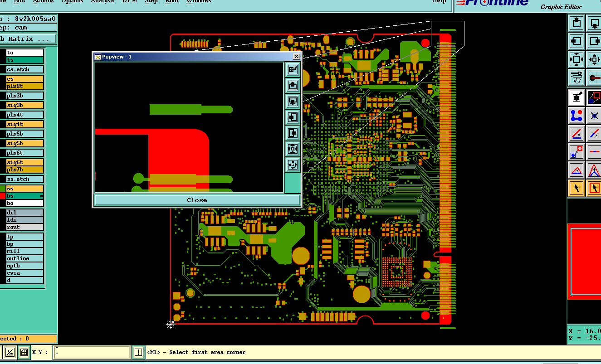601x364 pixels.
Task: Choose the red-framed arrow area select tool
Action: tap(594, 188)
